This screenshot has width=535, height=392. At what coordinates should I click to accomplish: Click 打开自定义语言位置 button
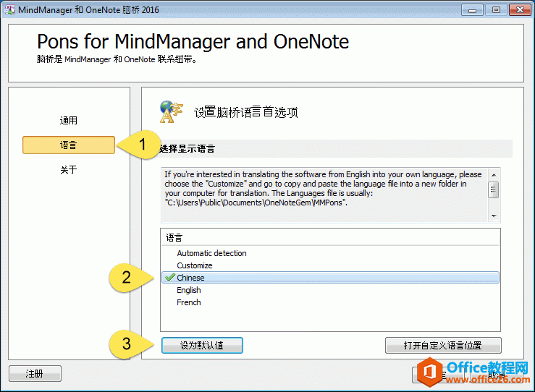(x=443, y=345)
